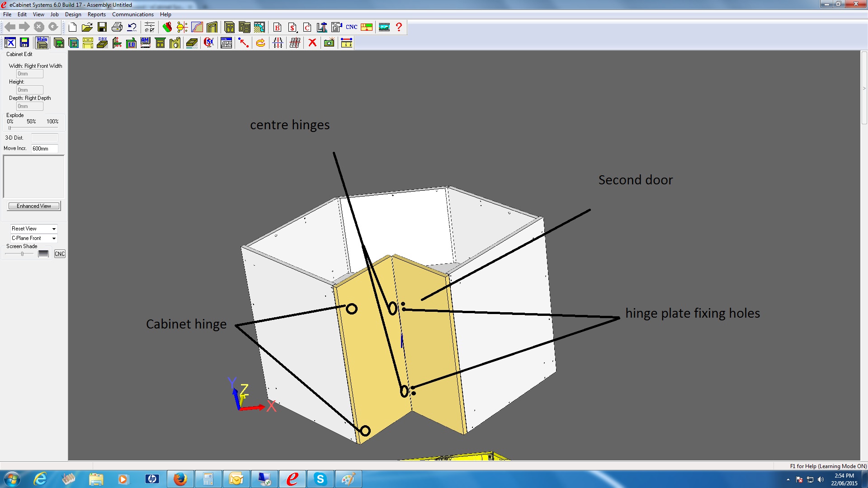
Task: Click the CNC toolbar icon
Action: point(351,27)
